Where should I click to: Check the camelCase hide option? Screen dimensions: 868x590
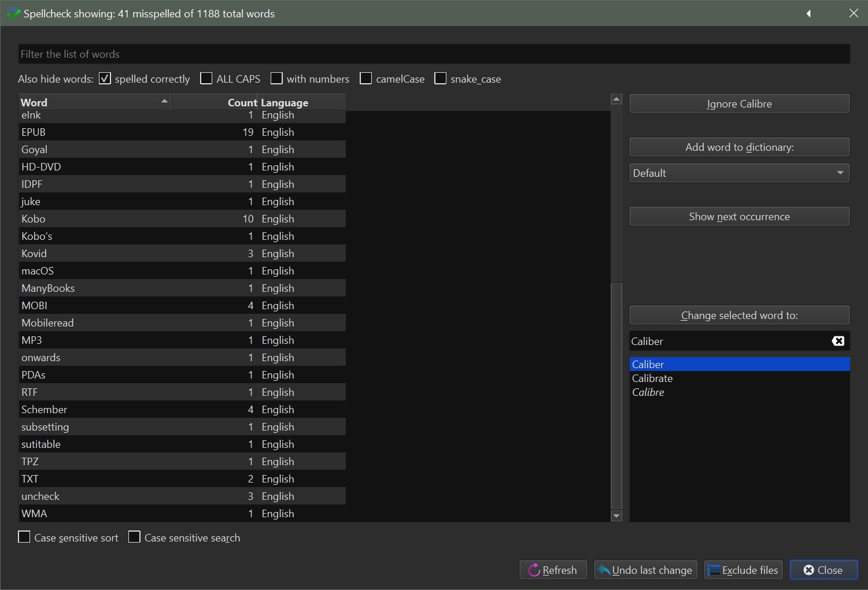coord(365,79)
